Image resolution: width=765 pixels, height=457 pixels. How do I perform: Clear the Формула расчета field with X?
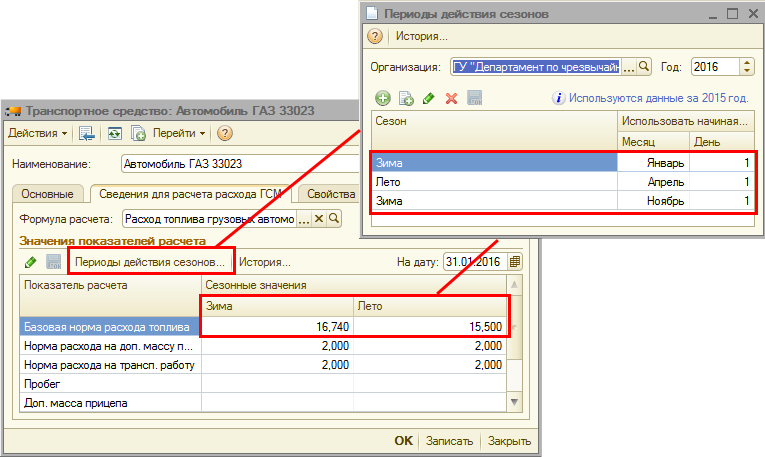[320, 219]
